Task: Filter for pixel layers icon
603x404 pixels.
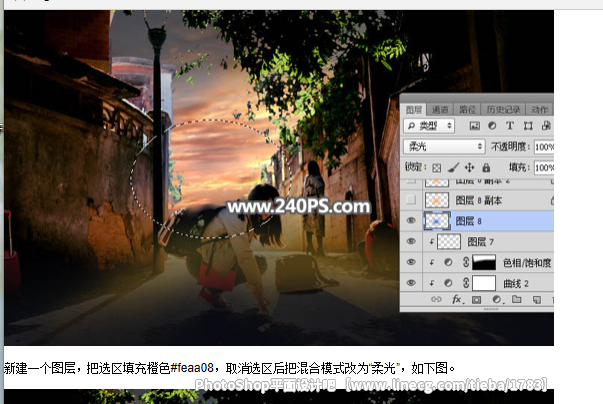Action: 475,126
